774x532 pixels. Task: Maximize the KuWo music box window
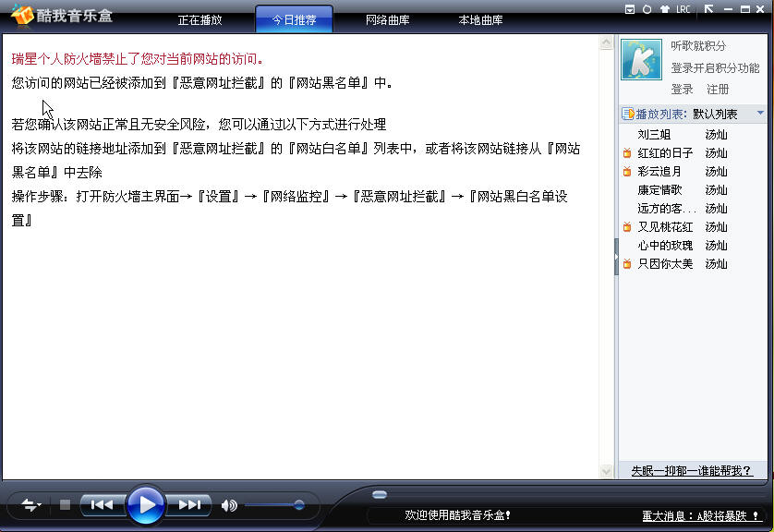(x=744, y=9)
